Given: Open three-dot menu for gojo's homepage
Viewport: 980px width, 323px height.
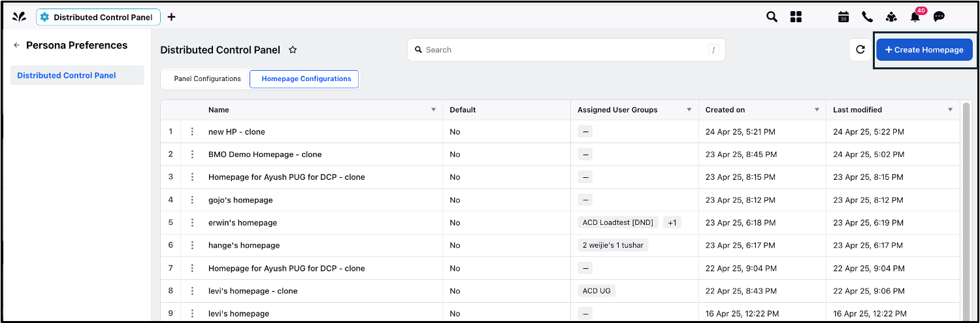Looking at the screenshot, I should pyautogui.click(x=192, y=200).
